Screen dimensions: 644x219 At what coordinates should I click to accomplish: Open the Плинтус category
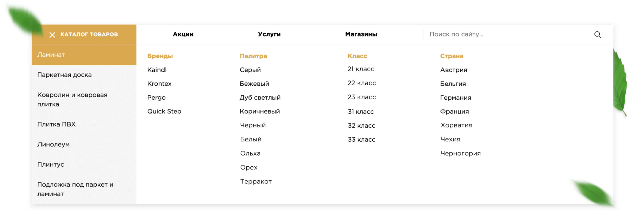point(51,164)
